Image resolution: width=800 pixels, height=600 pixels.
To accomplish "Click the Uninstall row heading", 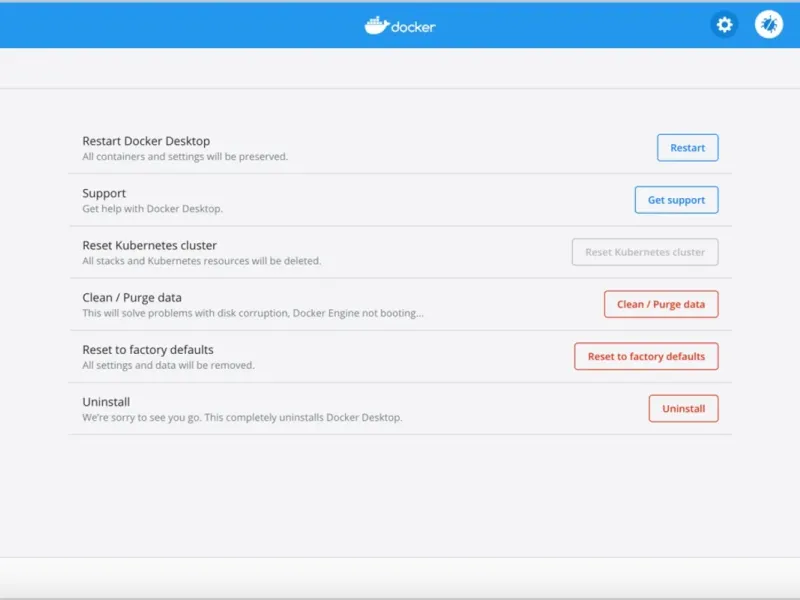I will 106,401.
